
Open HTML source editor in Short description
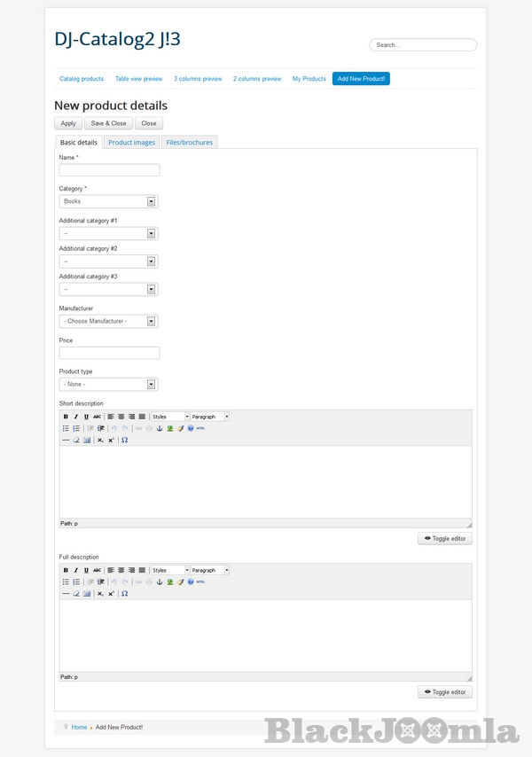coord(200,428)
